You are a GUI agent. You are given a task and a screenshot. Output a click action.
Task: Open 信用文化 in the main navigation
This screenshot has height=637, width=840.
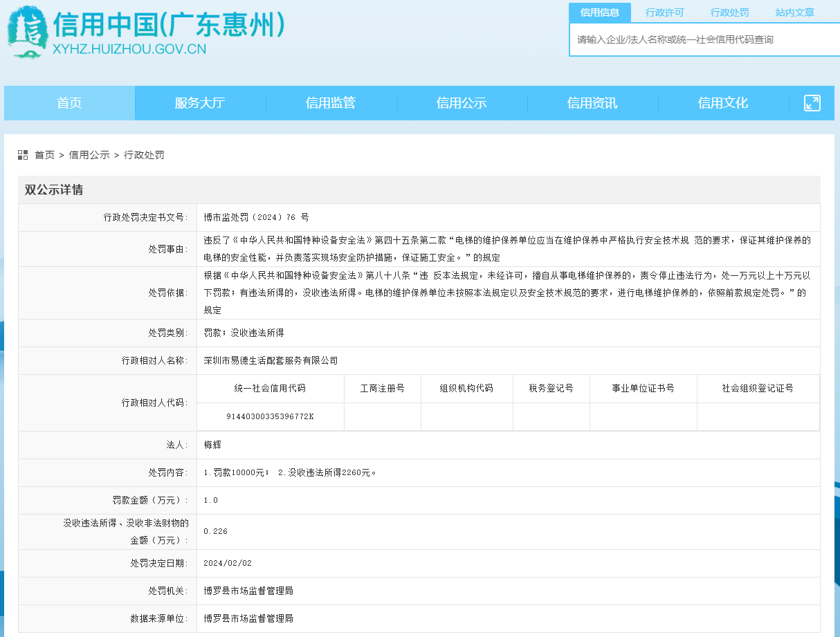(x=723, y=103)
